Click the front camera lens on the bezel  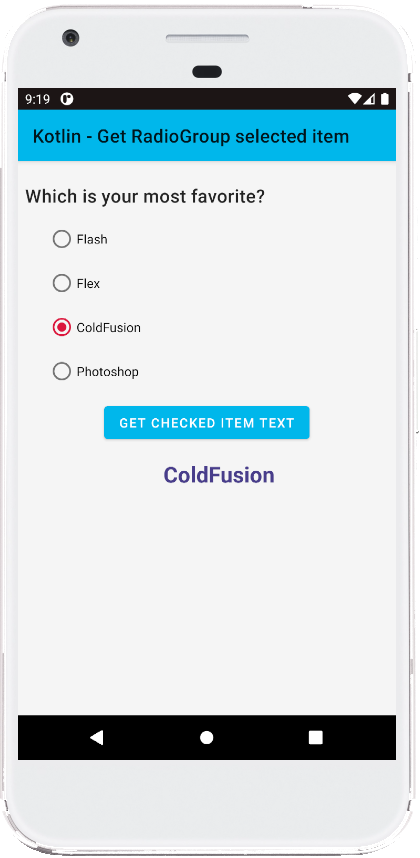coord(71,38)
